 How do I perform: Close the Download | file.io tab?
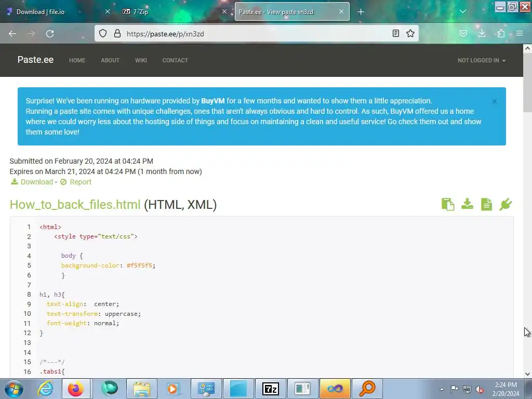pyautogui.click(x=107, y=11)
